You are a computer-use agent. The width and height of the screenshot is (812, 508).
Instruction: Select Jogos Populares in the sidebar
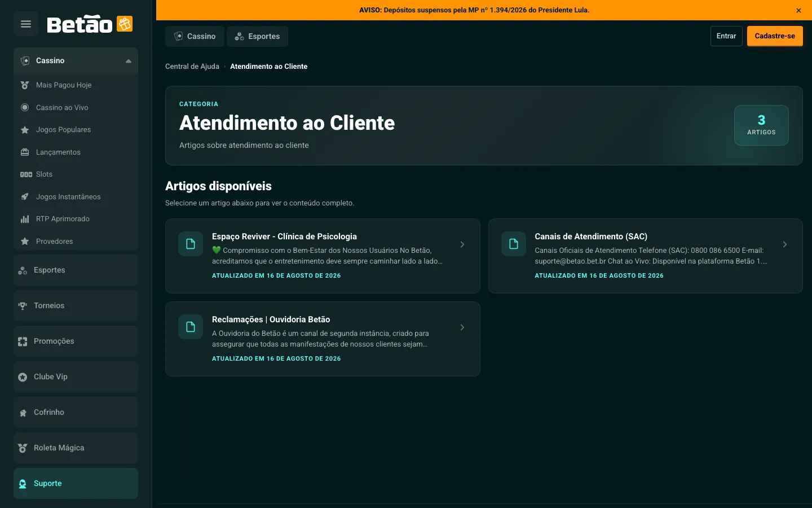pyautogui.click(x=76, y=130)
